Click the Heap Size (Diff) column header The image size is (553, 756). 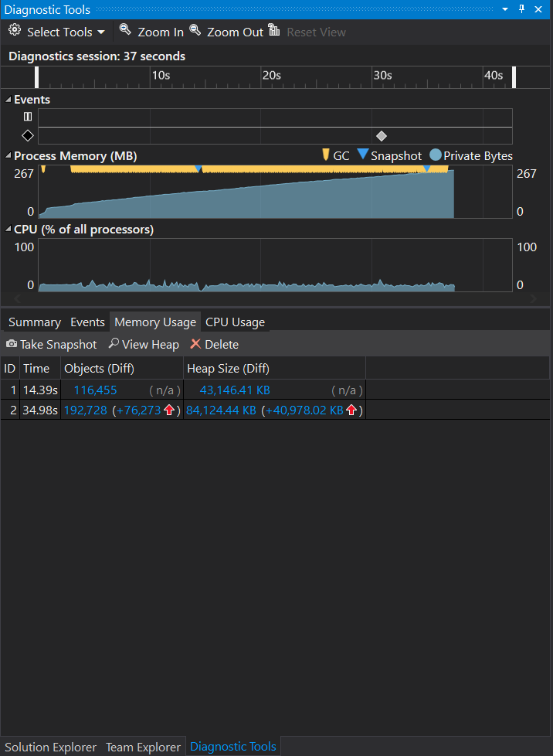click(275, 369)
